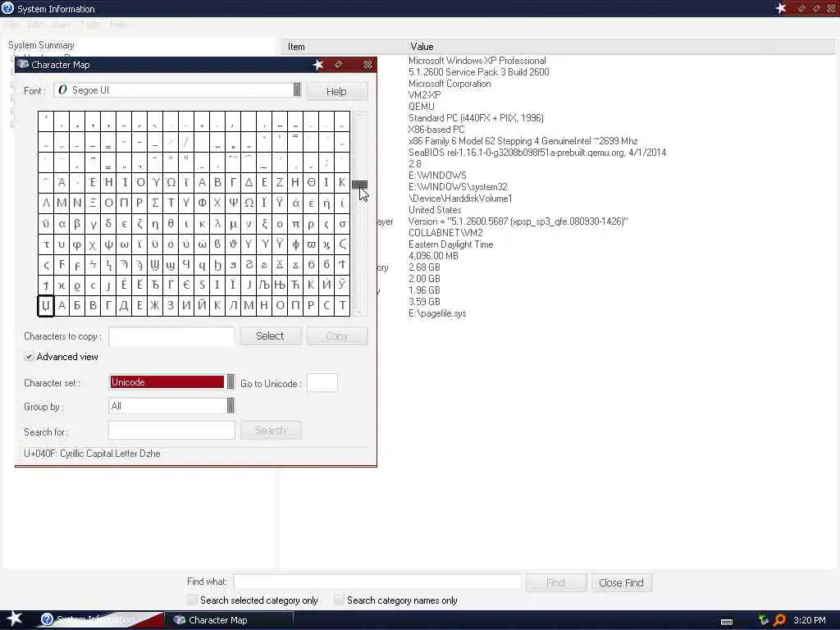Select Greek capital Psi Ψ in the grid
The image size is (840, 630).
233,203
